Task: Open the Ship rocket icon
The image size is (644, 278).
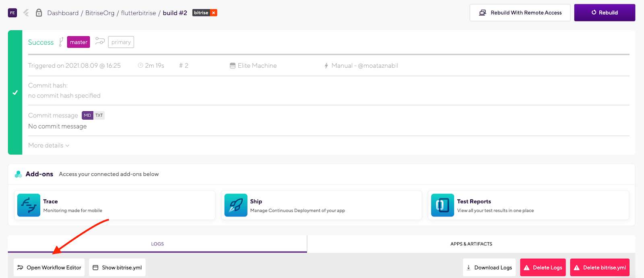Action: pos(236,205)
